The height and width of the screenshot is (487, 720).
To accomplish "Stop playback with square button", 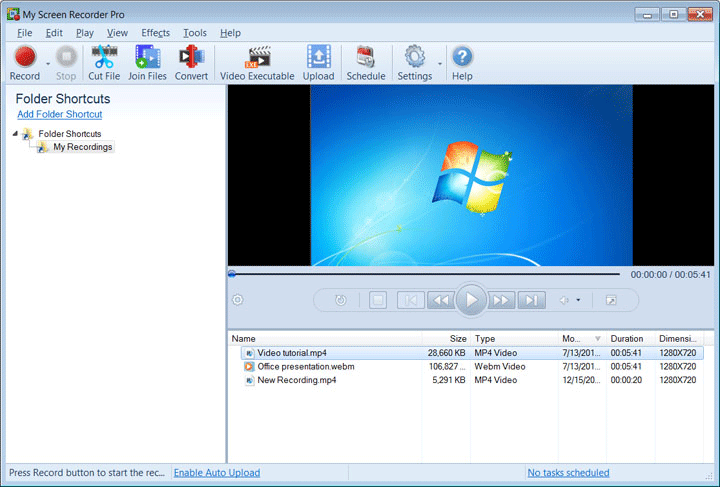I will pos(378,300).
